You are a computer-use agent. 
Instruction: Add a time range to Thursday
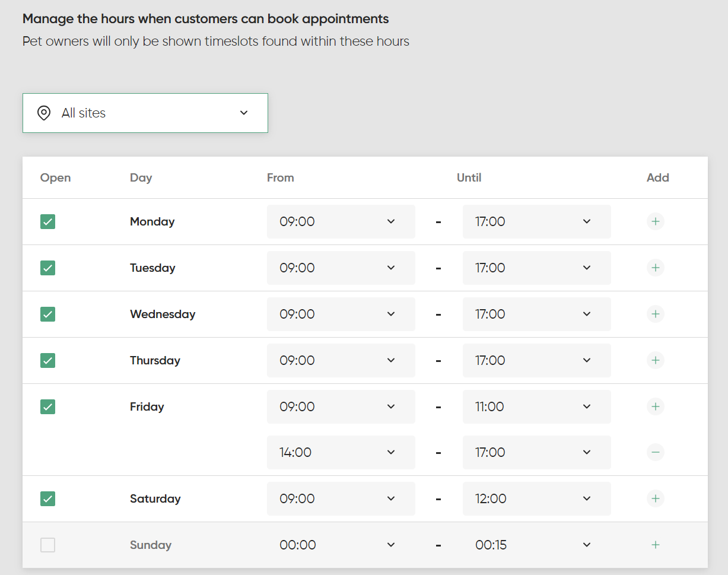(x=655, y=361)
